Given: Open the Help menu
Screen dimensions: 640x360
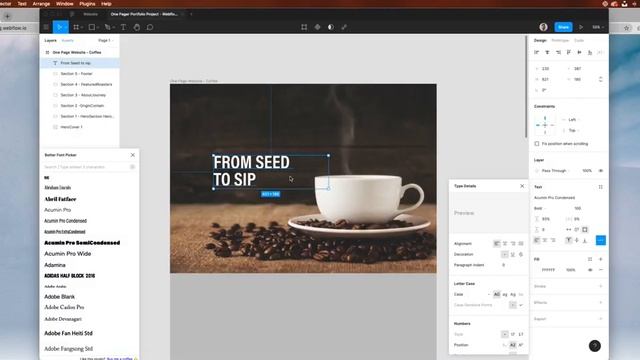Looking at the screenshot, I should coord(106,4).
